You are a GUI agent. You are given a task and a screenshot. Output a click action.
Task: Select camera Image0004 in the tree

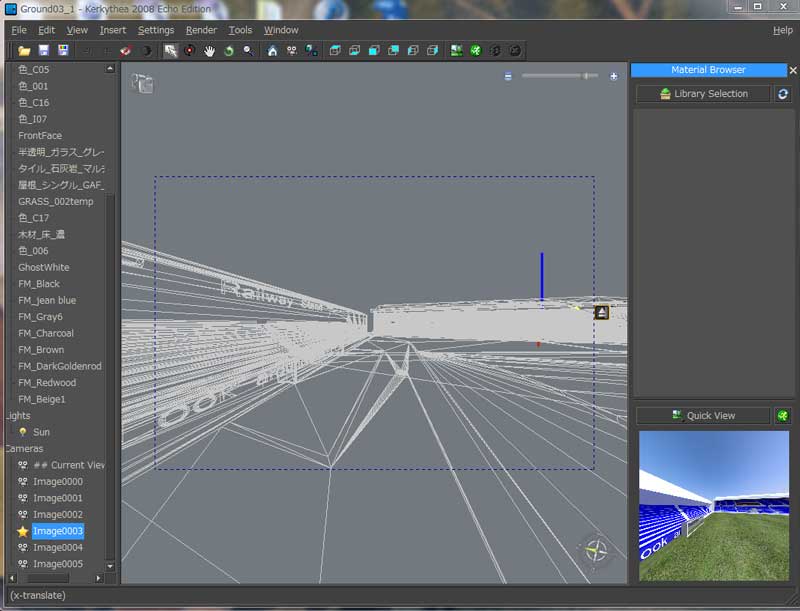click(57, 547)
